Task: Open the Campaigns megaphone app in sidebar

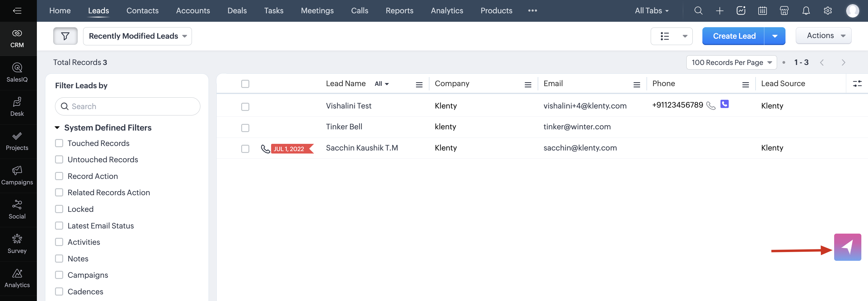Action: pyautogui.click(x=17, y=175)
